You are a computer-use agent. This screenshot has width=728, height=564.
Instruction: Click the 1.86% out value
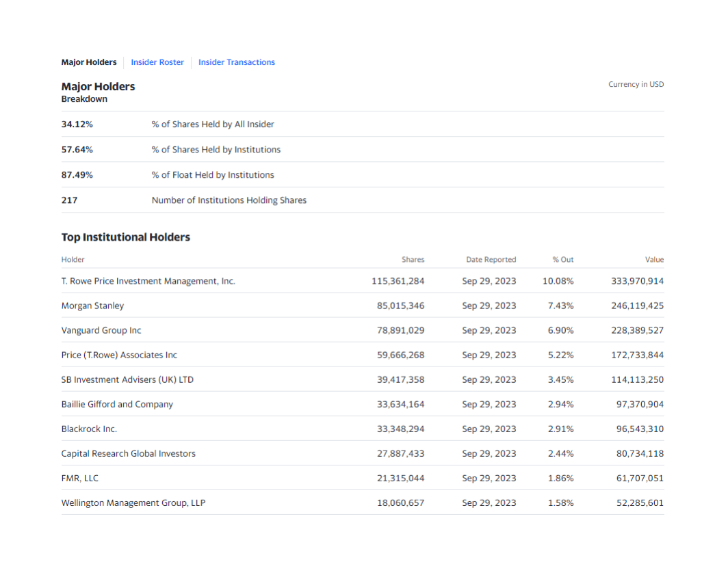561,478
